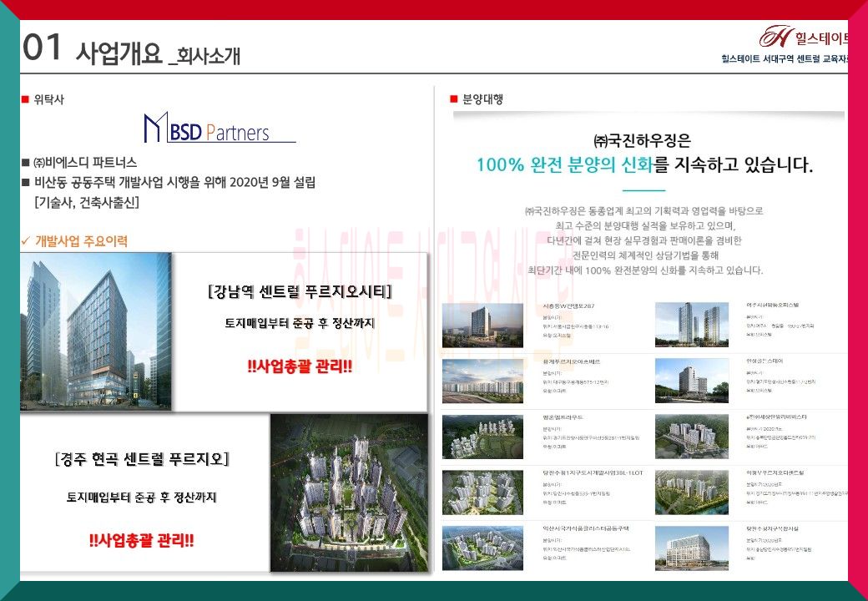868x601 pixels.
Task: Select the 평촌엘프라우드 project title
Action: 563,417
